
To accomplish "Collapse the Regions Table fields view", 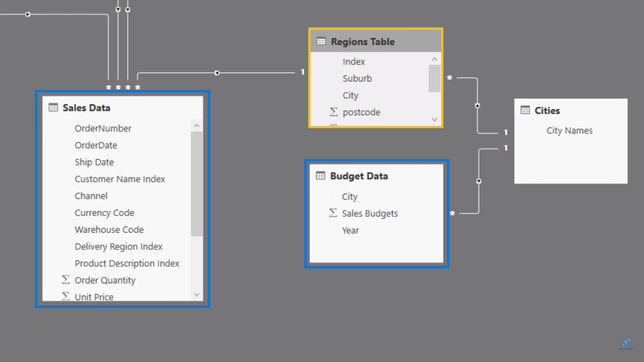I will (x=433, y=59).
